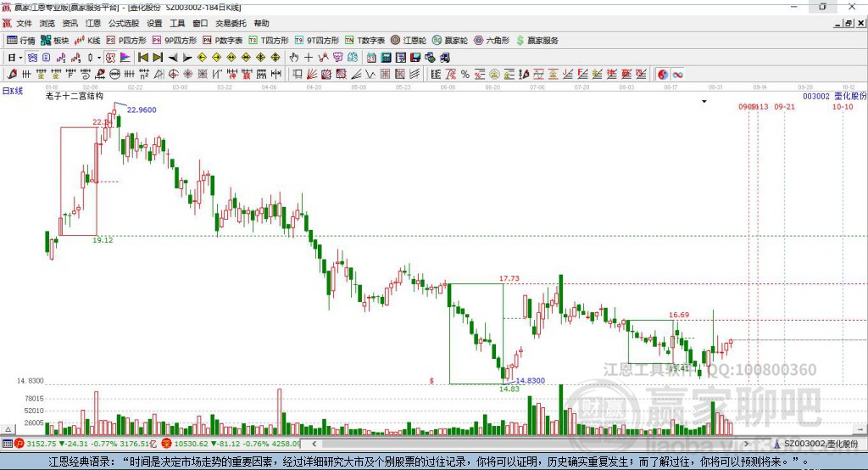868x470 pixels.
Task: Open the 交易委托 menu
Action: point(231,23)
